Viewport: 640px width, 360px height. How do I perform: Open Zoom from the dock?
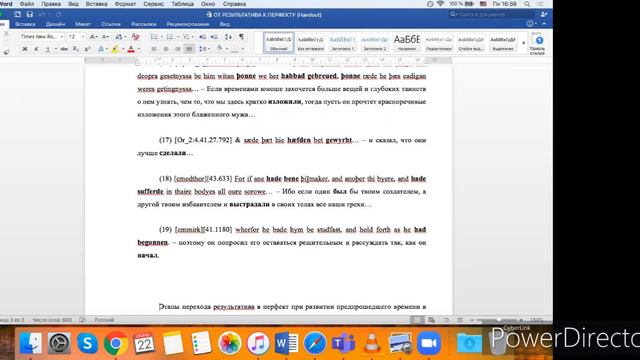point(429,343)
